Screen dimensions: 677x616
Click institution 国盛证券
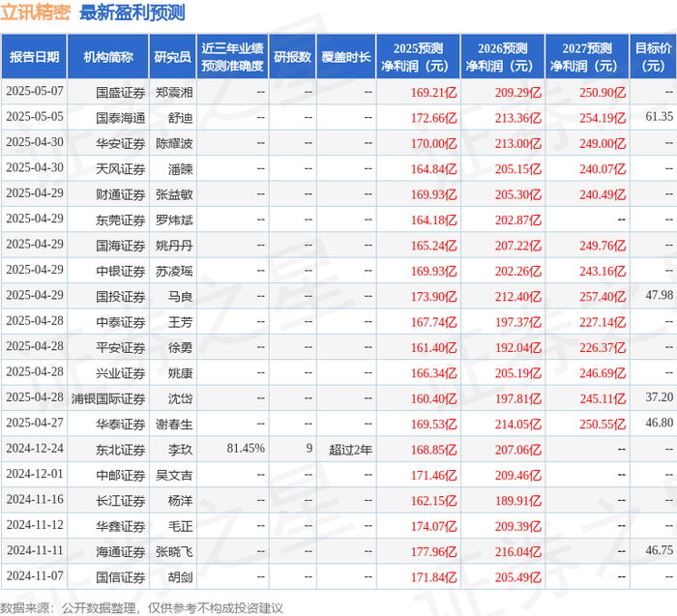tap(121, 93)
